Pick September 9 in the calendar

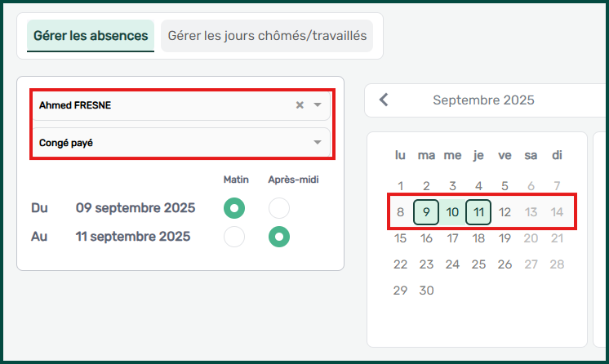426,212
